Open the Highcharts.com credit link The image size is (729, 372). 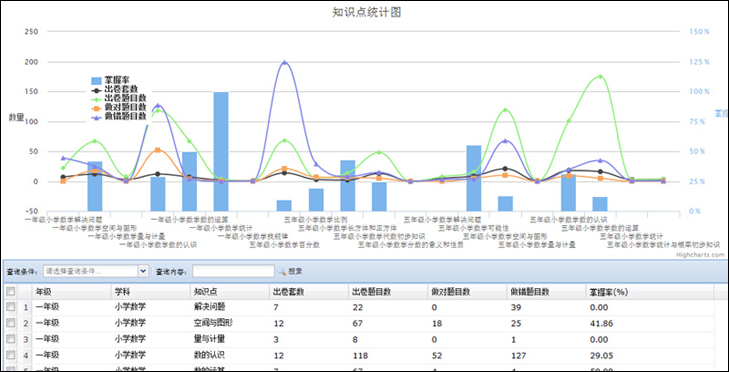707,255
